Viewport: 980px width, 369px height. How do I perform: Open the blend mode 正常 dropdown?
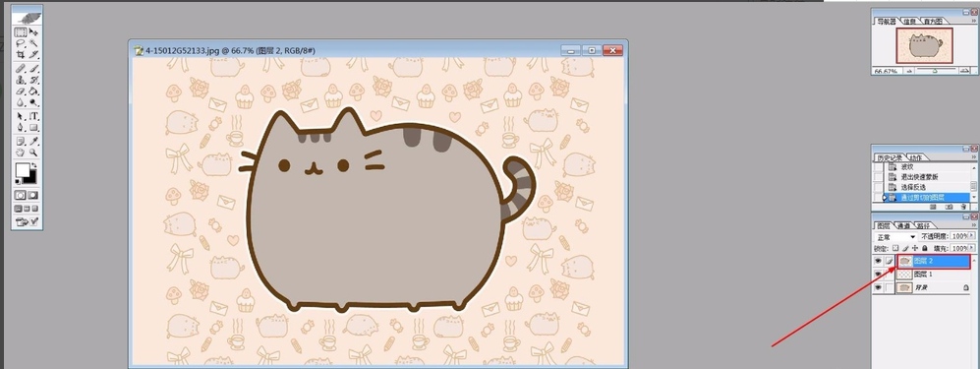895,237
